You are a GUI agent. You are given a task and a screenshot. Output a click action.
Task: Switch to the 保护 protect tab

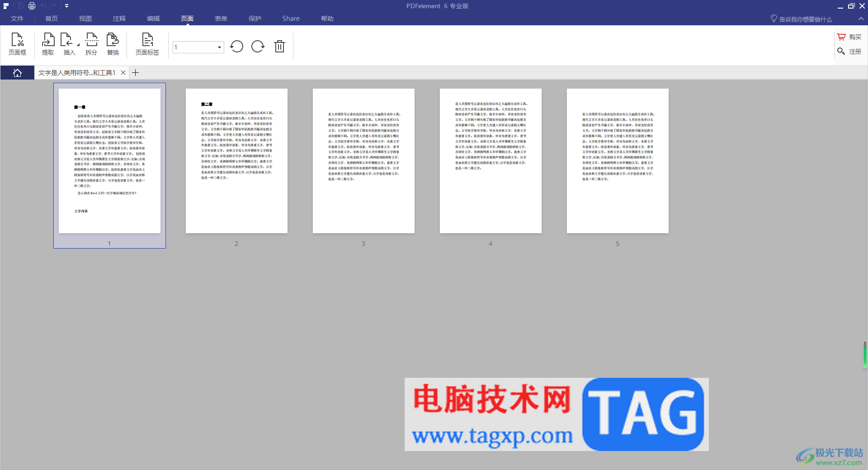pyautogui.click(x=255, y=19)
